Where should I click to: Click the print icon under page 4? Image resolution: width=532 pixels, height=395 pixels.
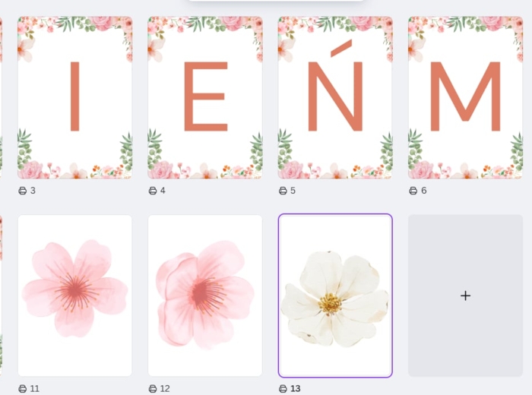(x=153, y=191)
